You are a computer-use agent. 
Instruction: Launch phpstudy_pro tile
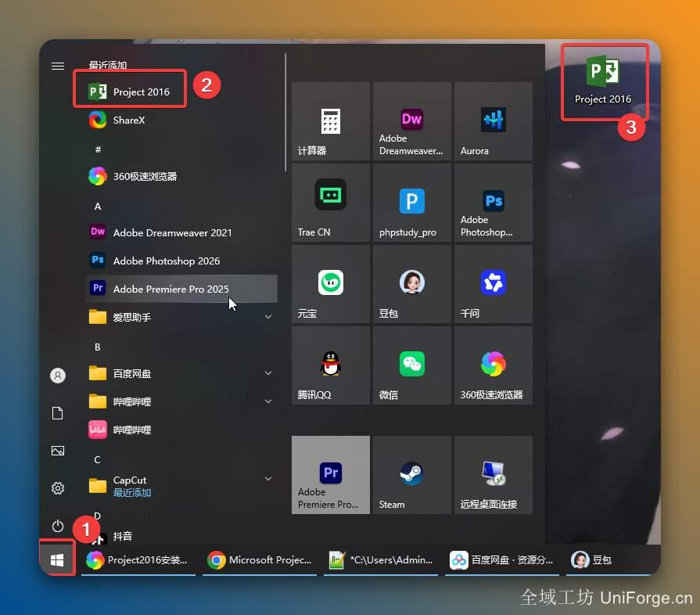(x=411, y=203)
